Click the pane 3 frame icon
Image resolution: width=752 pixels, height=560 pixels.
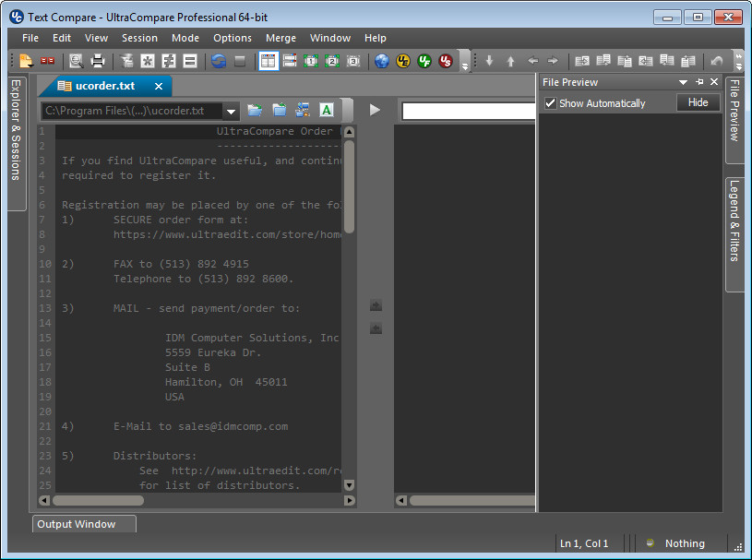click(353, 61)
